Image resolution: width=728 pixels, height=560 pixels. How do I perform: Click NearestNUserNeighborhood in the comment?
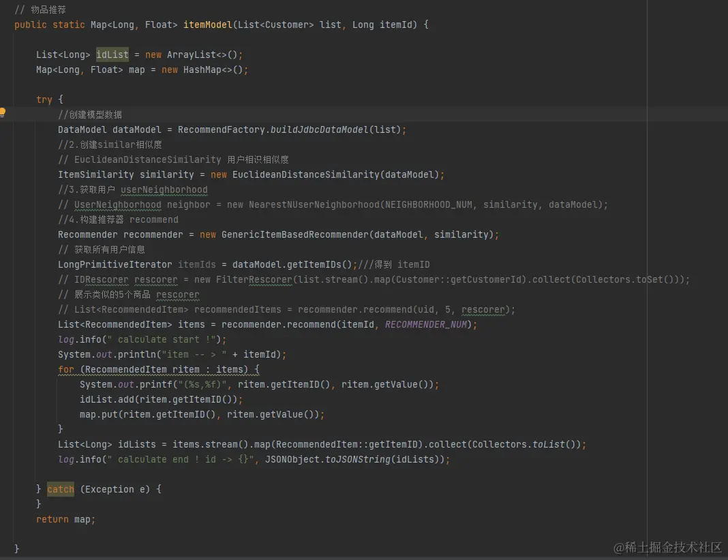coord(314,204)
